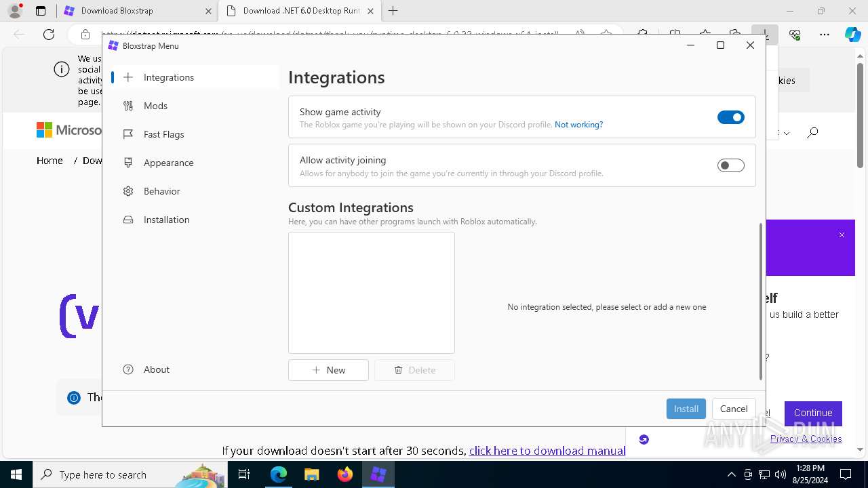Image resolution: width=868 pixels, height=488 pixels.
Task: Cancel the Bloxstrap Menu dialog
Action: coord(734,409)
